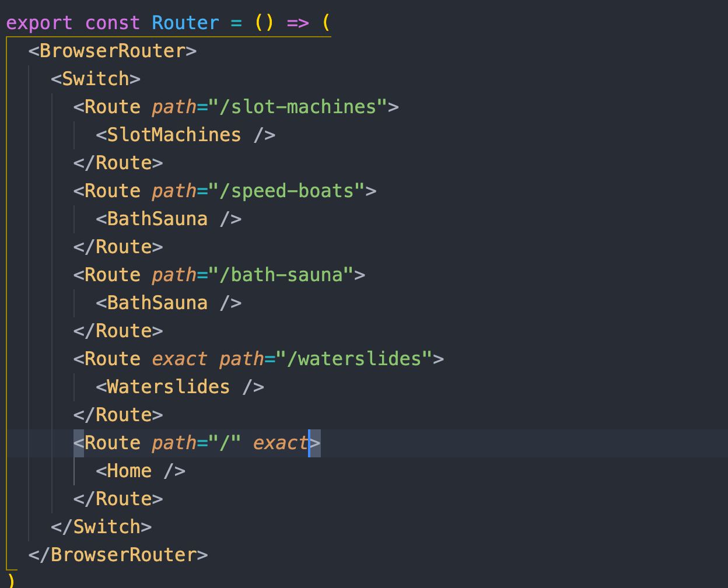Click the arrow operator =>

click(297, 23)
